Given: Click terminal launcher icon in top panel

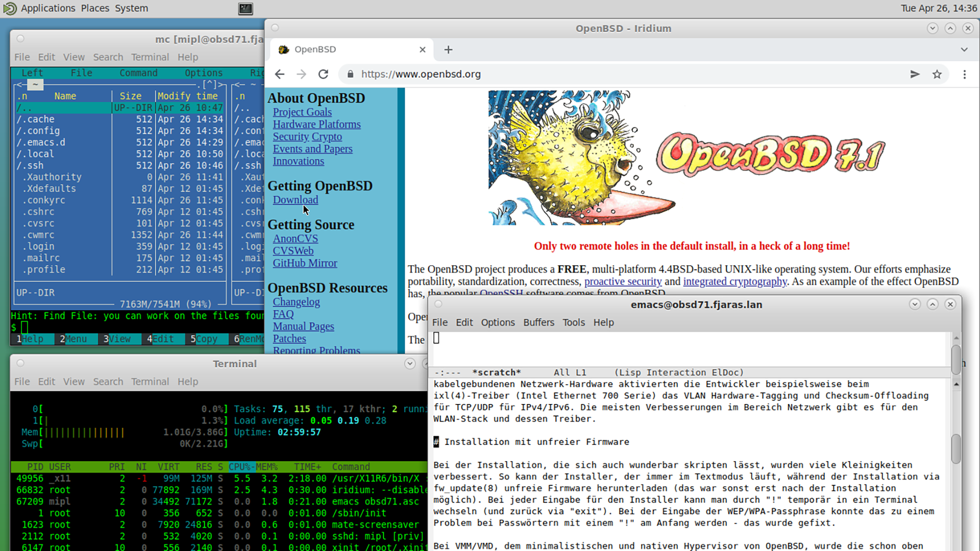Looking at the screenshot, I should [x=246, y=8].
